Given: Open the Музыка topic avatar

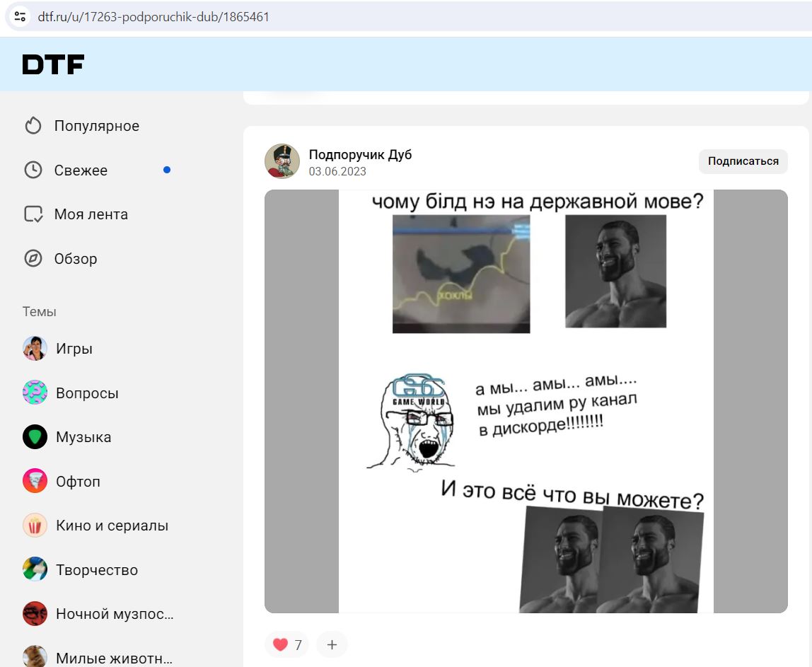Looking at the screenshot, I should [x=35, y=437].
